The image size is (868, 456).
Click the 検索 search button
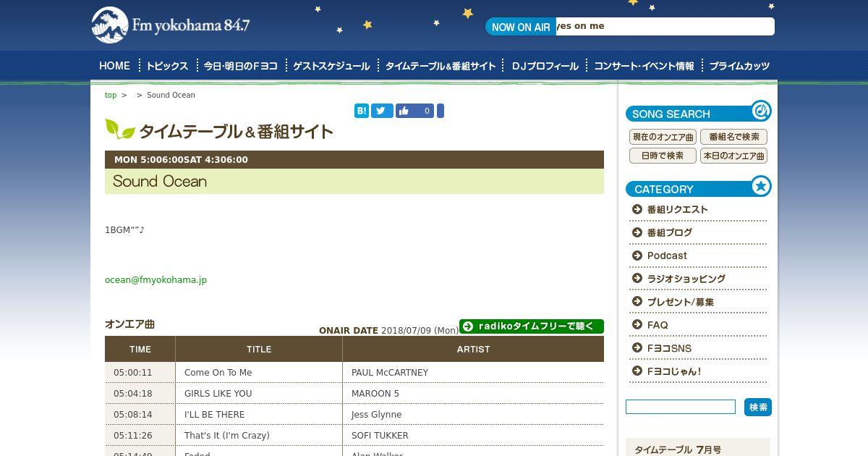[x=758, y=408]
